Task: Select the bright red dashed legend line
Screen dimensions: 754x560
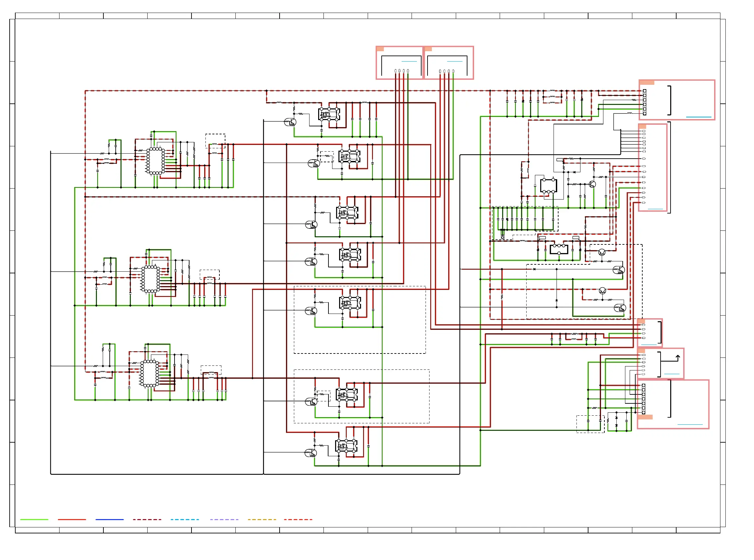Action: click(x=298, y=519)
